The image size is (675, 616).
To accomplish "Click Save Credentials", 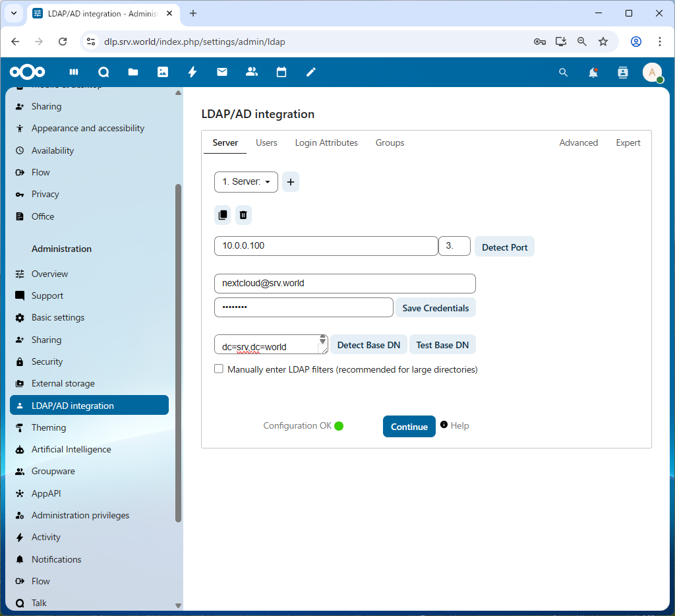I will tap(436, 308).
